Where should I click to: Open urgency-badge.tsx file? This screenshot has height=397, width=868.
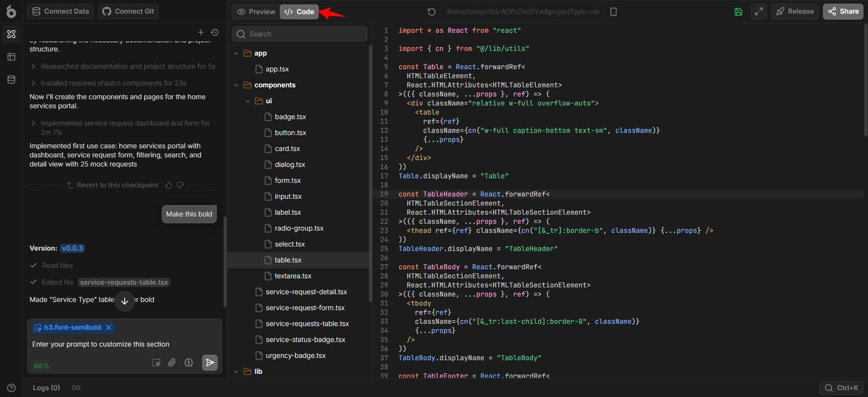point(298,356)
